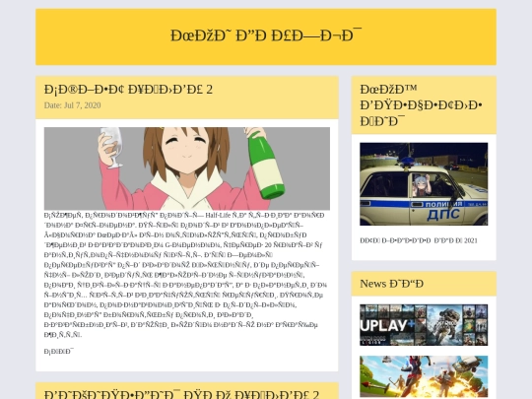Open the Fortnite-style game news image
This screenshot has height=399, width=532.
424,376
